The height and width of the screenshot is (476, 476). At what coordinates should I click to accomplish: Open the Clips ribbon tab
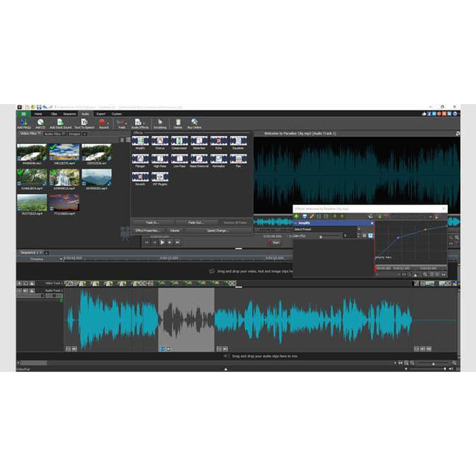pos(54,114)
